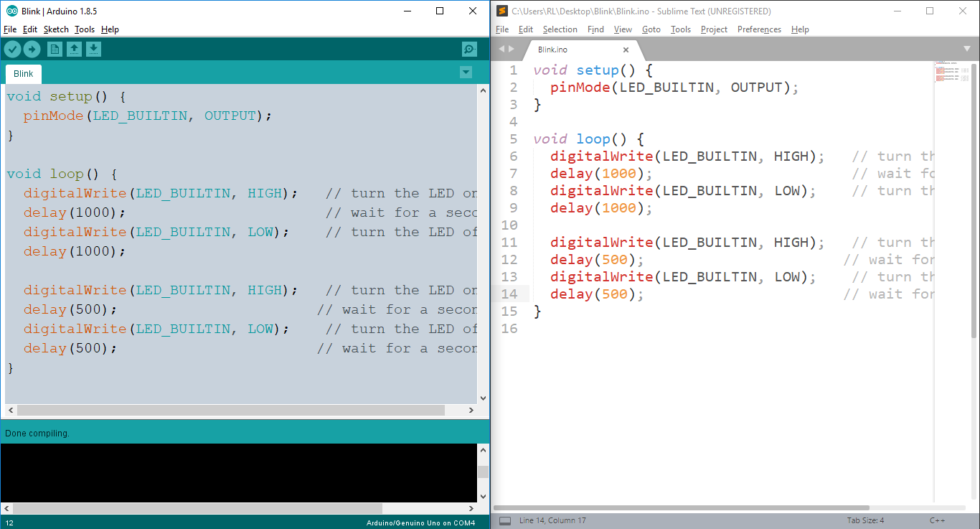Close the Blink.ino tab in Sublime
This screenshot has height=529, width=980.
coord(626,50)
